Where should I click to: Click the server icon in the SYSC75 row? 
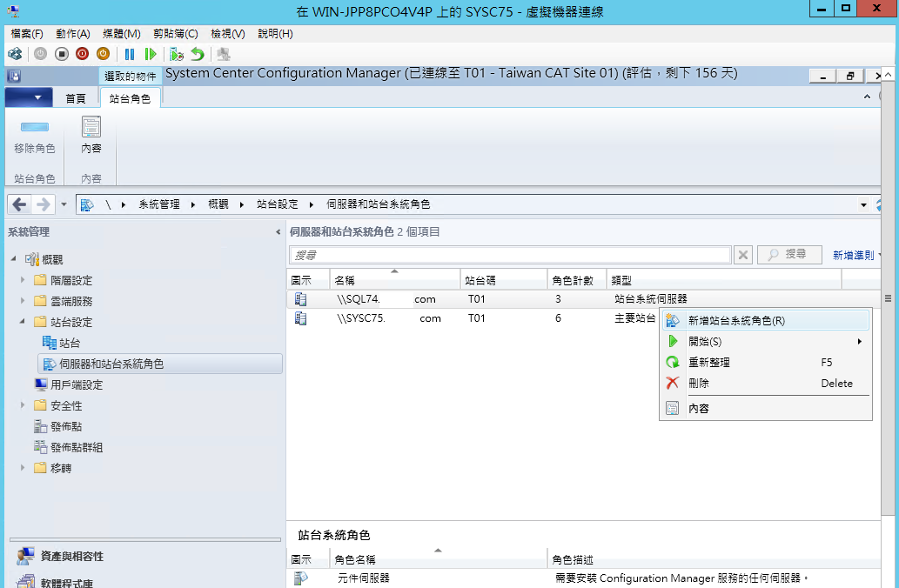(x=300, y=318)
